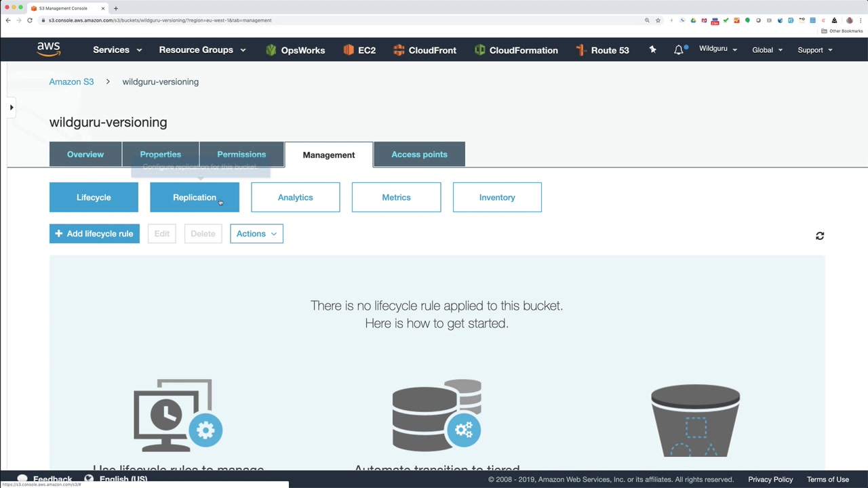Click the refresh icon above lifecycle panel
Viewport: 868px width, 488px height.
tap(820, 236)
